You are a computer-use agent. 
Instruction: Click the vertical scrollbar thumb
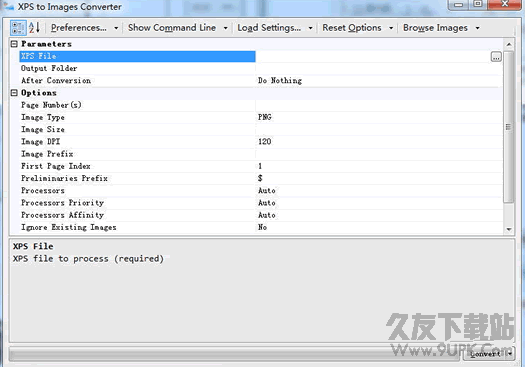click(x=509, y=127)
